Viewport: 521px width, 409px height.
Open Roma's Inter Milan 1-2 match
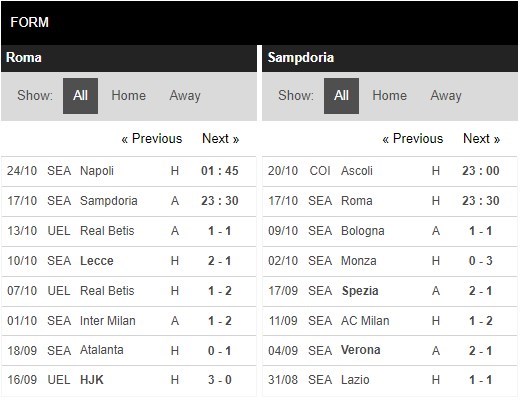(x=129, y=321)
